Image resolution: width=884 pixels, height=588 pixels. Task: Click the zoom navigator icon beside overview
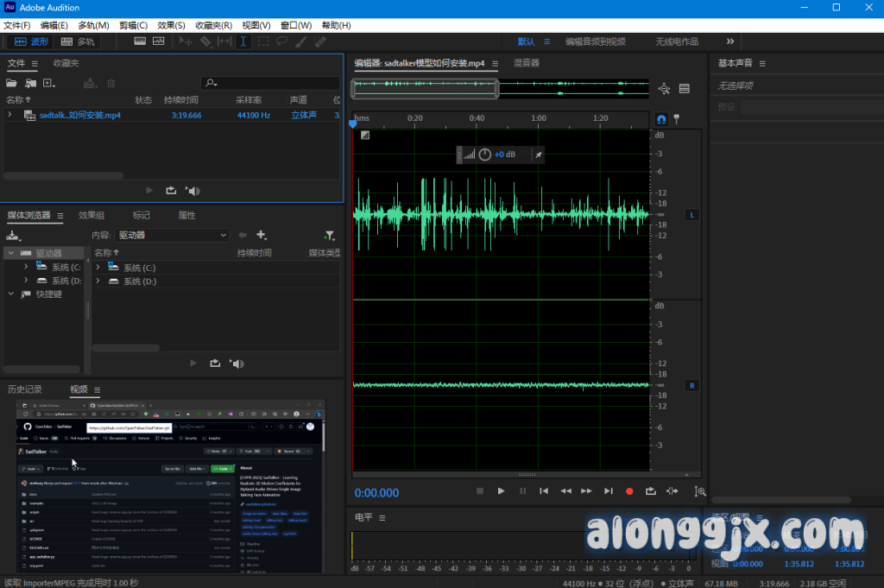[664, 88]
